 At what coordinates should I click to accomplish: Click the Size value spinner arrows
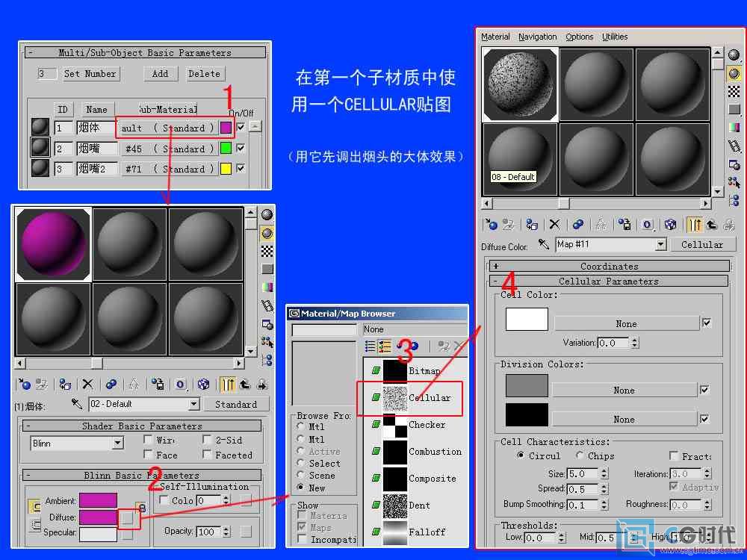coord(604,474)
